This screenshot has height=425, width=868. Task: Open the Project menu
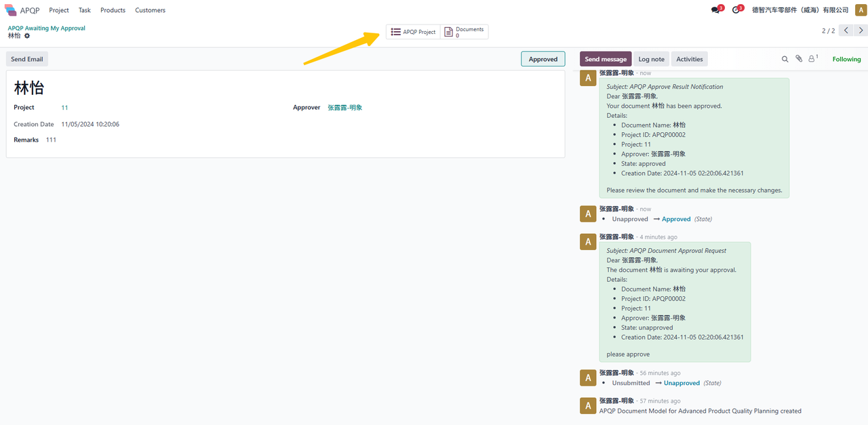(59, 10)
